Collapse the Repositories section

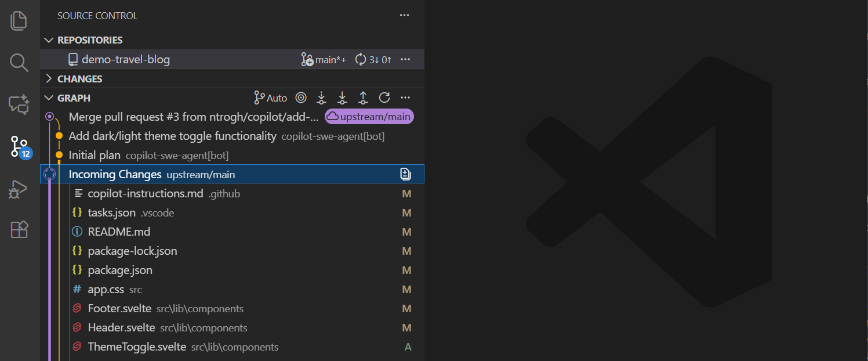point(49,39)
